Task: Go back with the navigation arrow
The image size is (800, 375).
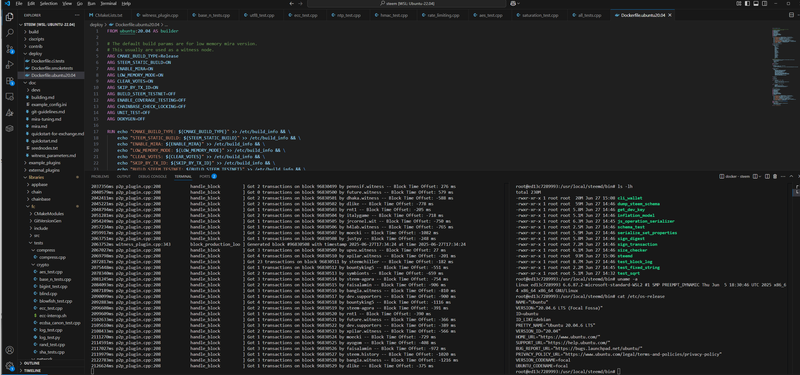Action: [290, 3]
